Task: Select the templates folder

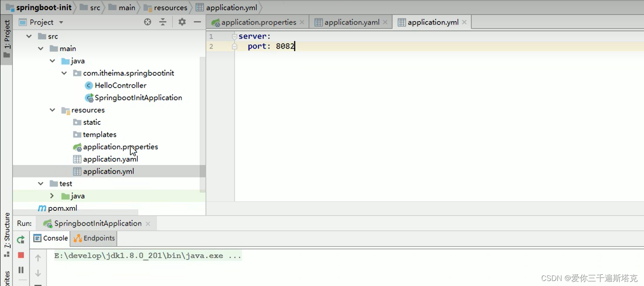Action: (94, 135)
